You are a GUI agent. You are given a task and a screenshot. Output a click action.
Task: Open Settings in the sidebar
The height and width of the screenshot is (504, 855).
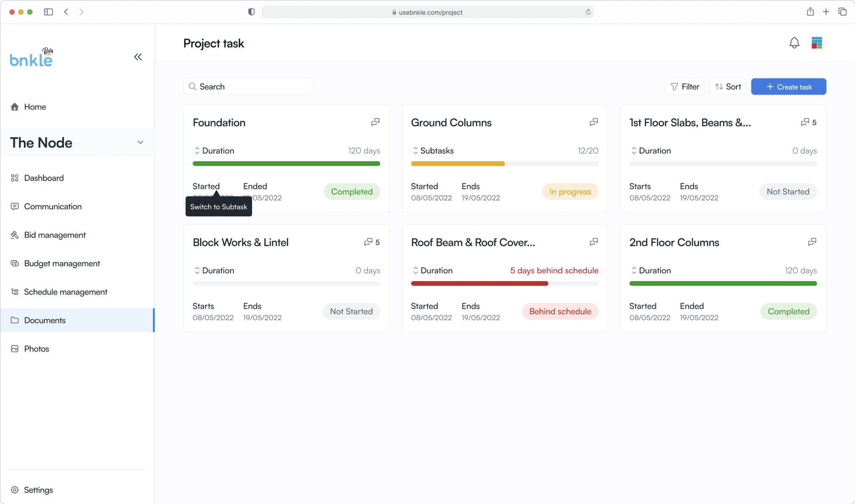(x=78, y=490)
